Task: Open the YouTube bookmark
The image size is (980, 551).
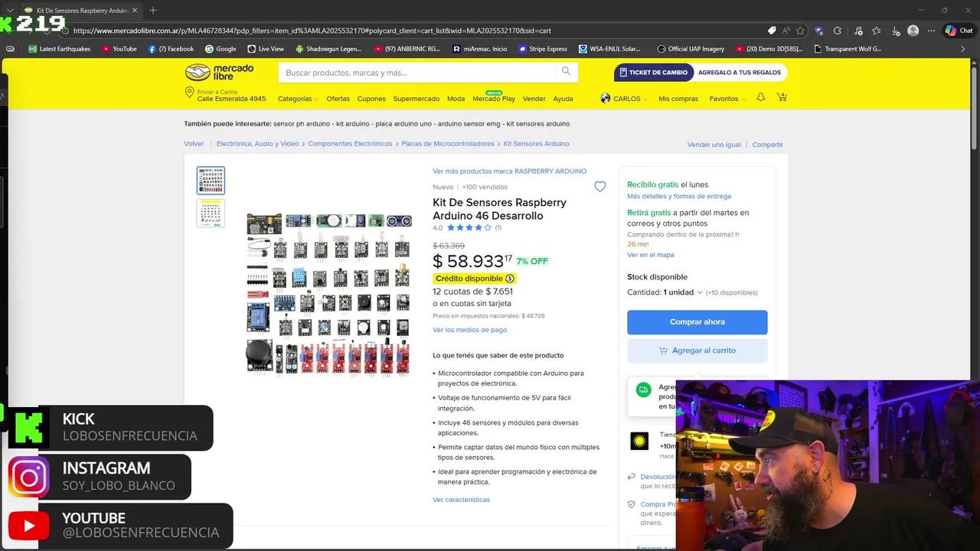Action: pyautogui.click(x=119, y=48)
